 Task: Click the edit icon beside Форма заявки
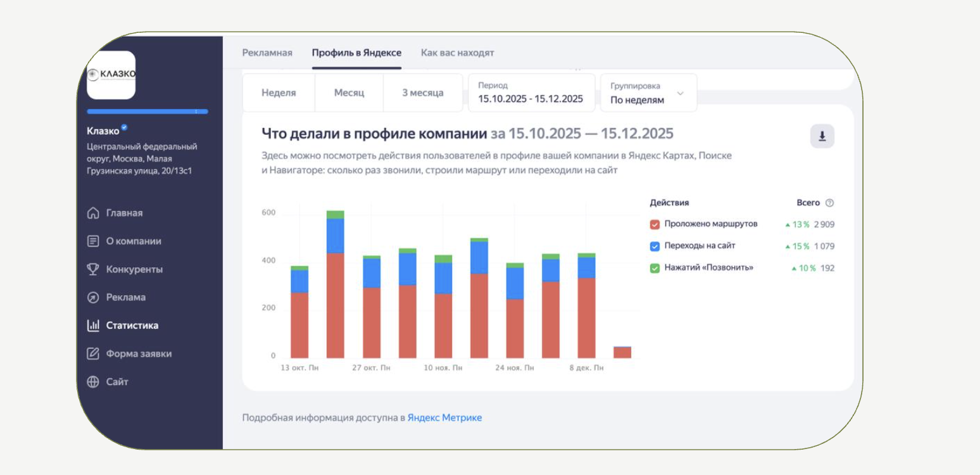click(93, 353)
